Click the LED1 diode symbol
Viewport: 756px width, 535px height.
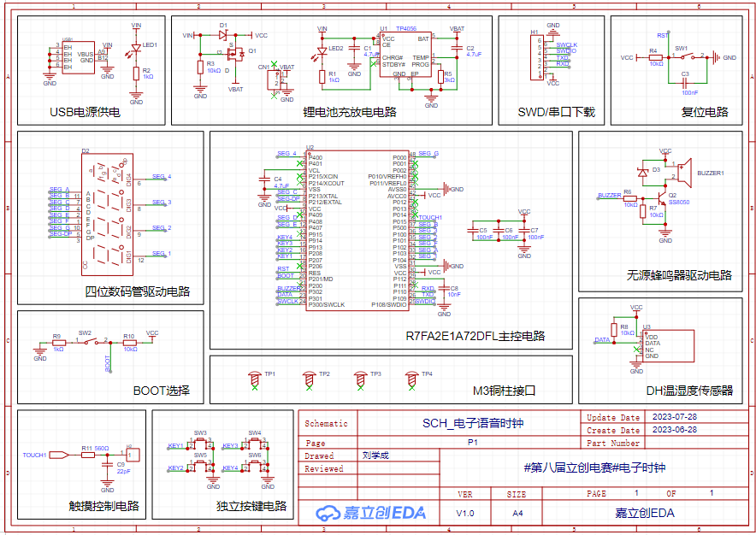tap(136, 47)
